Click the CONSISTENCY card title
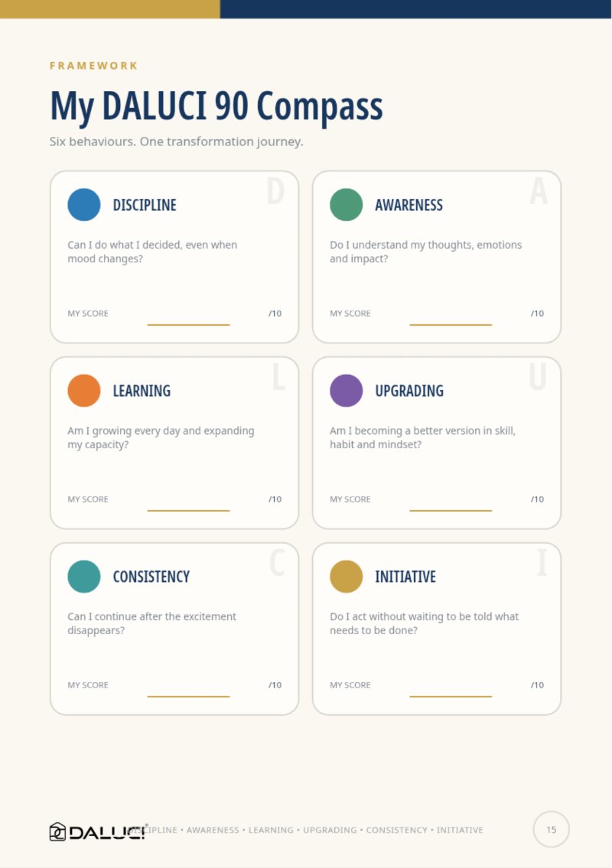 pos(151,577)
